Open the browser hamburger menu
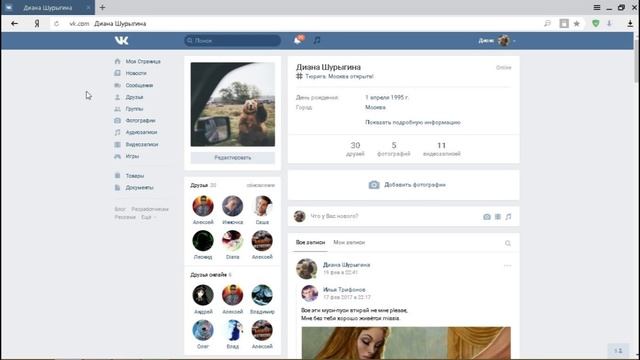 click(x=597, y=7)
